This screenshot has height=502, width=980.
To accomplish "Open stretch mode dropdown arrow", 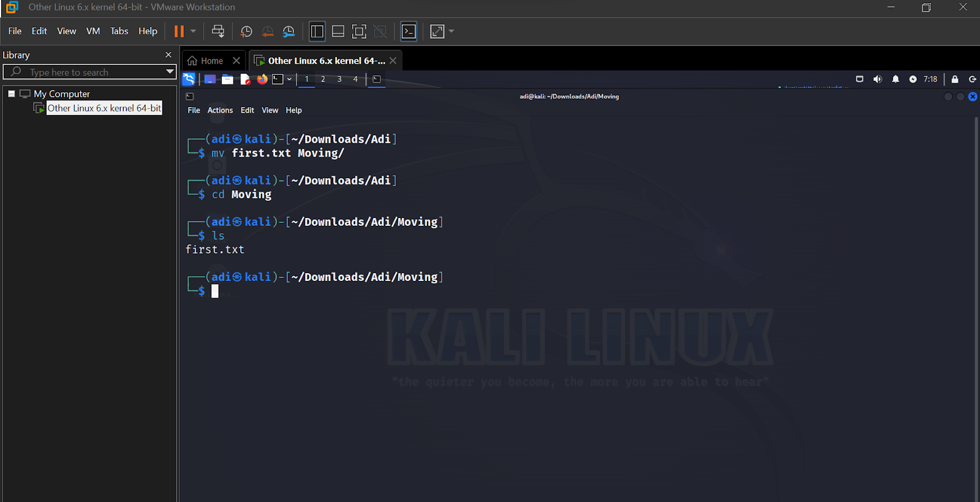I will tap(452, 31).
